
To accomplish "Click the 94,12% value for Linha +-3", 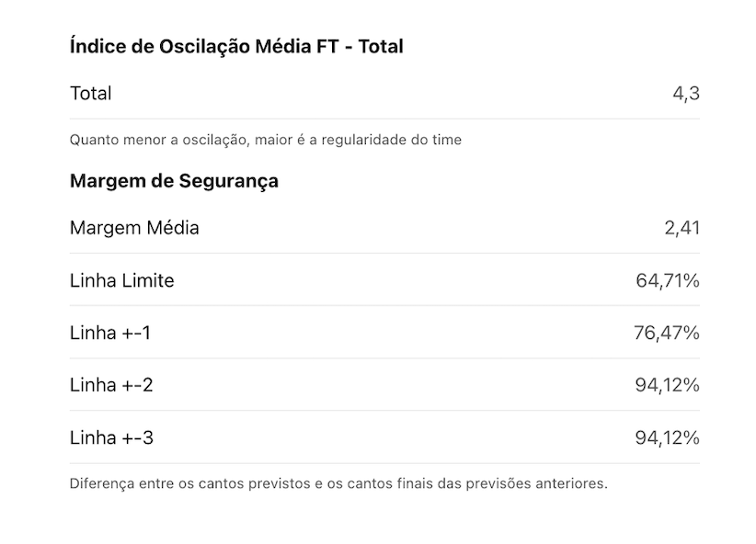I will pyautogui.click(x=668, y=438).
